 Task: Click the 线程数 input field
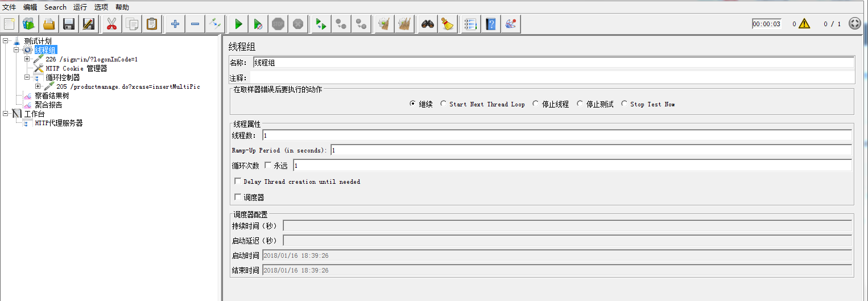557,135
